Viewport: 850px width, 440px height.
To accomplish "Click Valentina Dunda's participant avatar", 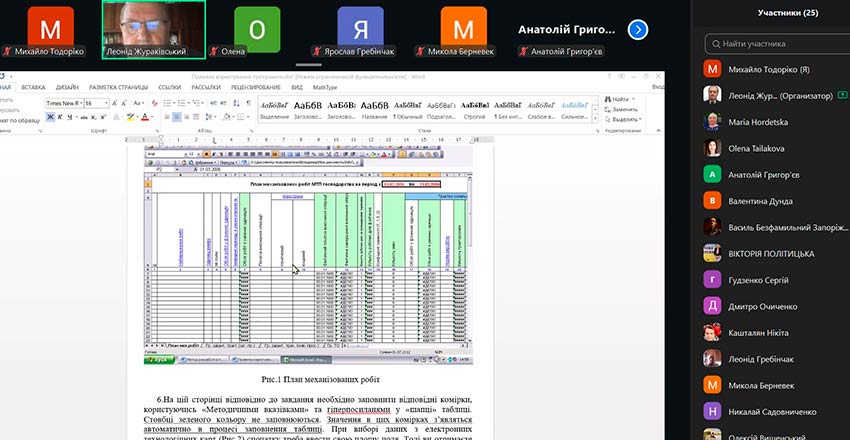I will pos(713,200).
